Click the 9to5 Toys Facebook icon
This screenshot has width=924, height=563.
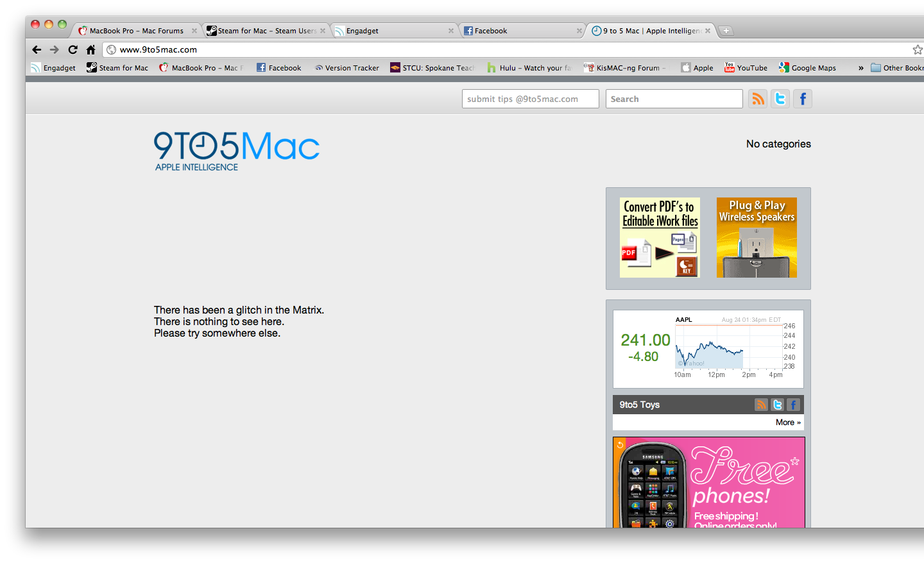[793, 405]
